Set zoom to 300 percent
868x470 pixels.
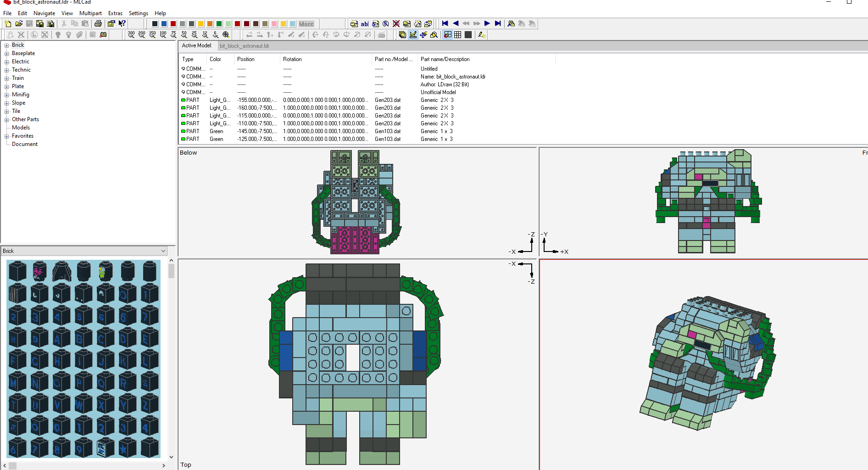click(x=131, y=35)
